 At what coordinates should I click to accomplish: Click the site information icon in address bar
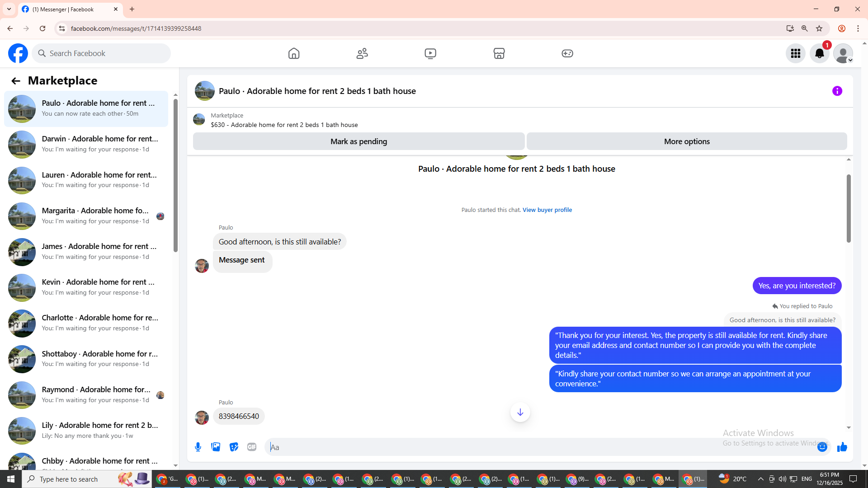click(x=62, y=28)
